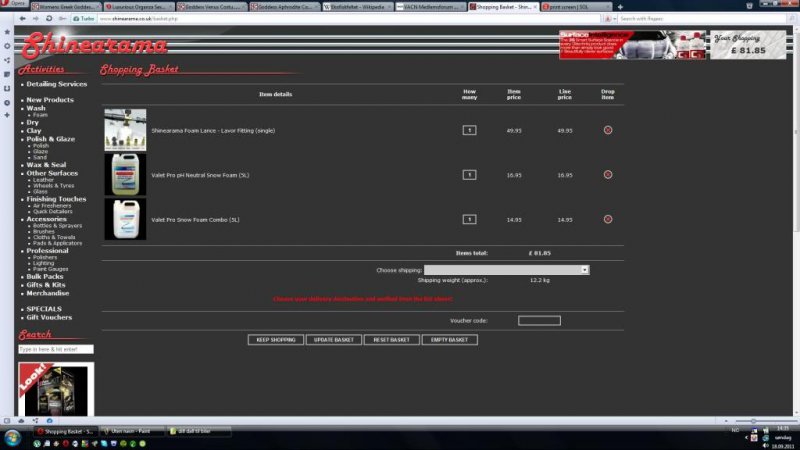The image size is (800, 450).
Task: Open the Foam Lance product thumbnail
Action: pyautogui.click(x=125, y=130)
